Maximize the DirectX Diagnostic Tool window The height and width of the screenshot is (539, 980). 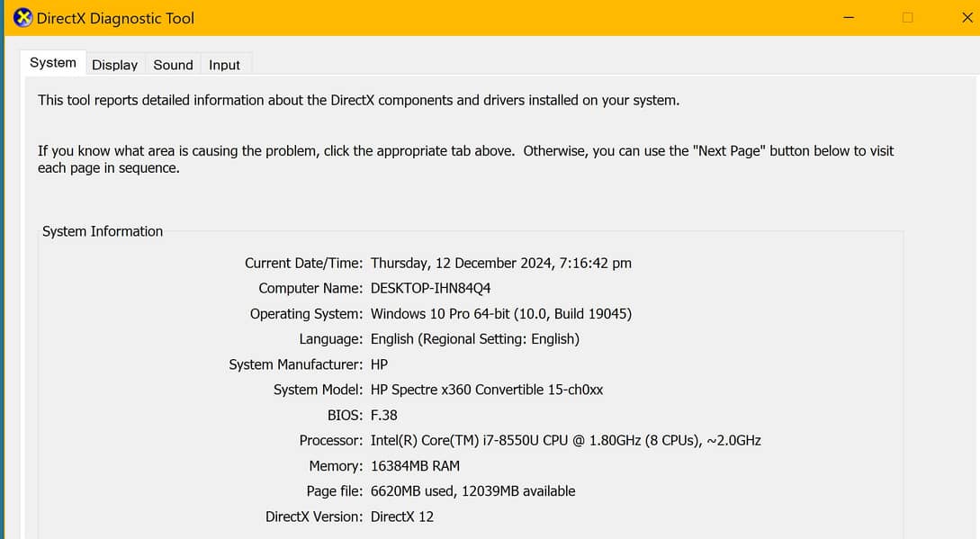(x=907, y=18)
